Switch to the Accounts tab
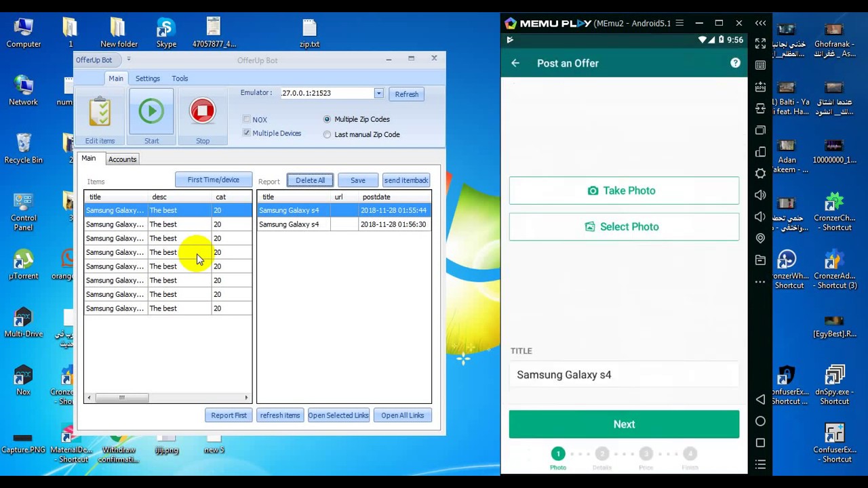This screenshot has width=868, height=488. click(x=122, y=159)
